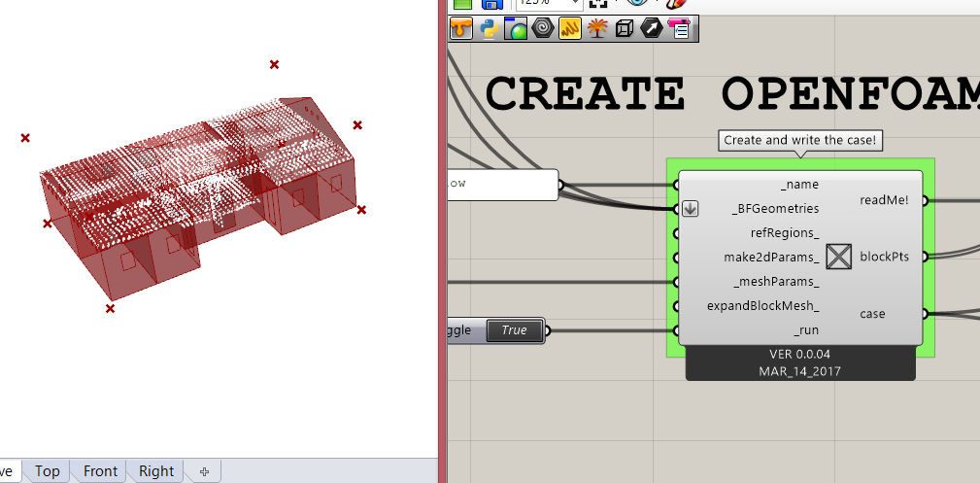
Task: Click the _meshParams_ input parameter
Action: click(776, 282)
